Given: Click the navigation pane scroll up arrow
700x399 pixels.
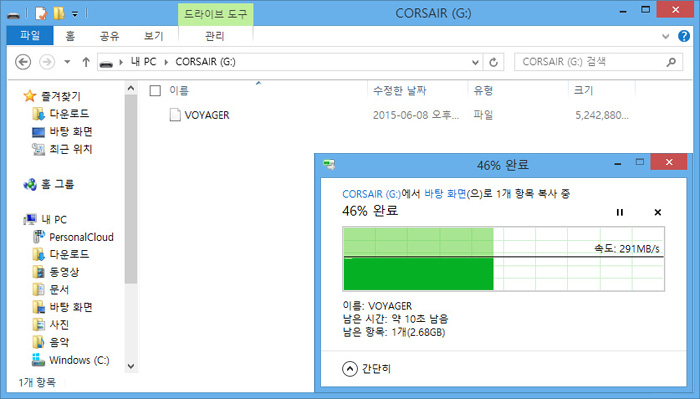Looking at the screenshot, I should point(131,88).
